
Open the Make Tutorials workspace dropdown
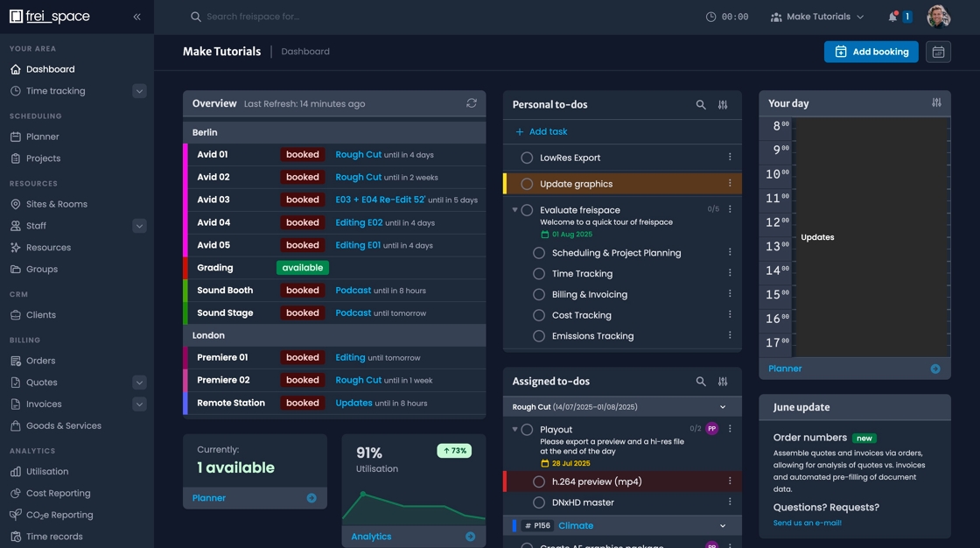click(816, 16)
